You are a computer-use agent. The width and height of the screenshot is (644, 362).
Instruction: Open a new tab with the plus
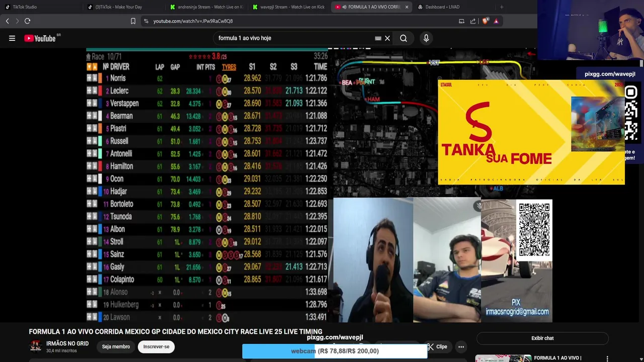(502, 7)
